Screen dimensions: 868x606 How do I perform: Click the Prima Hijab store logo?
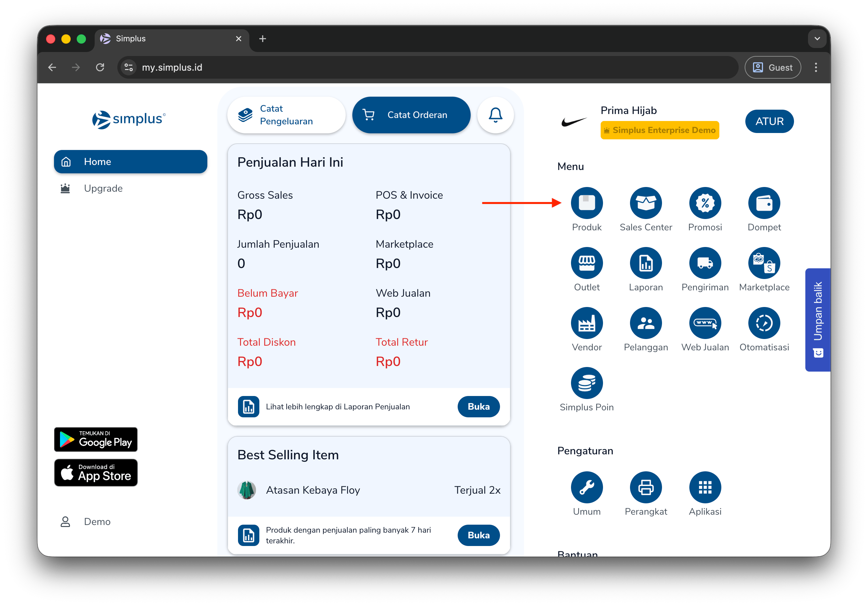[574, 122]
